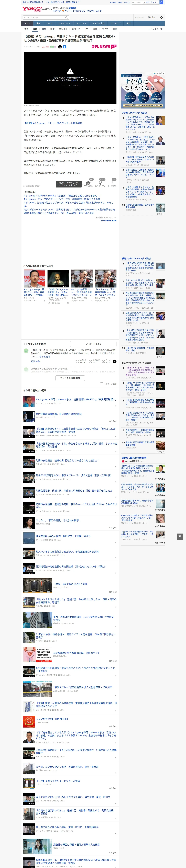Open the 東京・表参道の美容師逮捕 article

click(x=84, y=618)
